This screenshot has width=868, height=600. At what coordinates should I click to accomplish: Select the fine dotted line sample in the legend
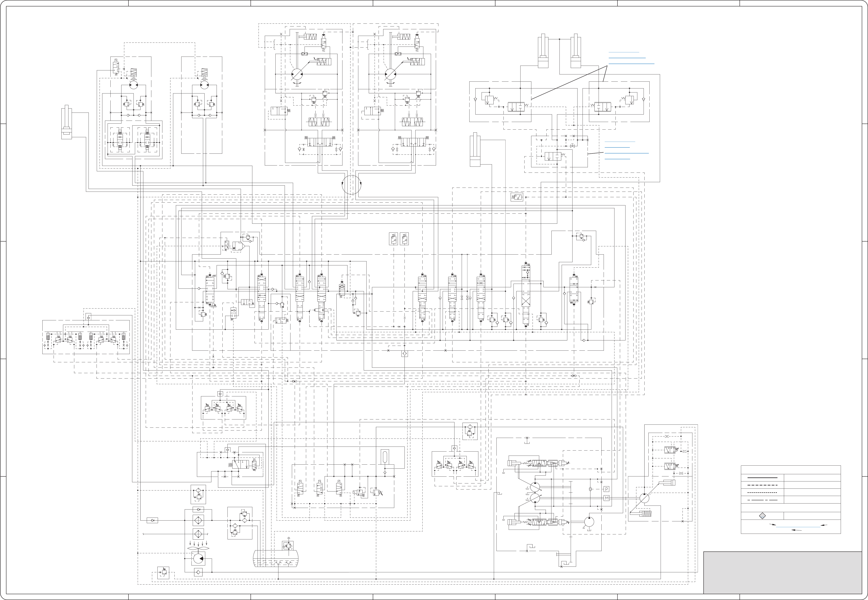[762, 492]
